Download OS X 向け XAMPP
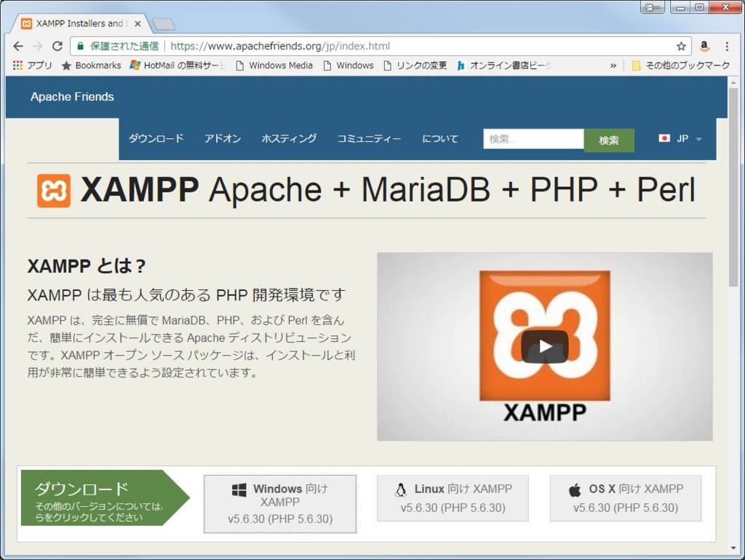Image resolution: width=745 pixels, height=560 pixels. point(625,498)
